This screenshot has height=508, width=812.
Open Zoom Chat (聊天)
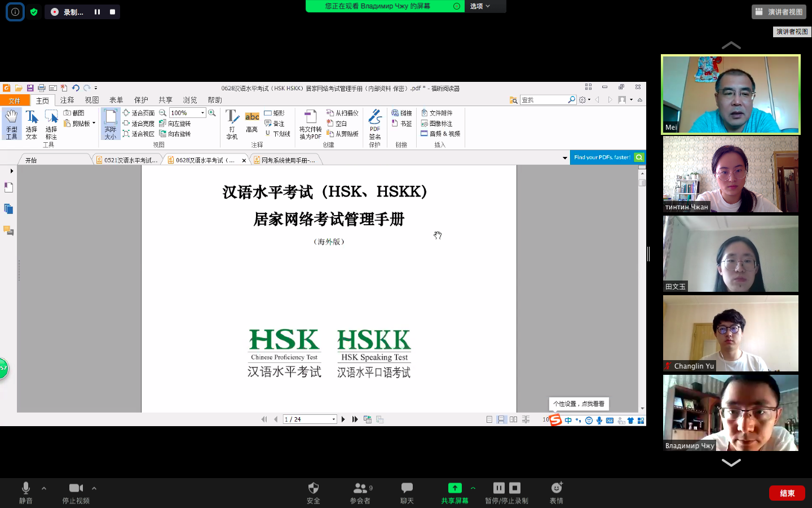point(407,492)
